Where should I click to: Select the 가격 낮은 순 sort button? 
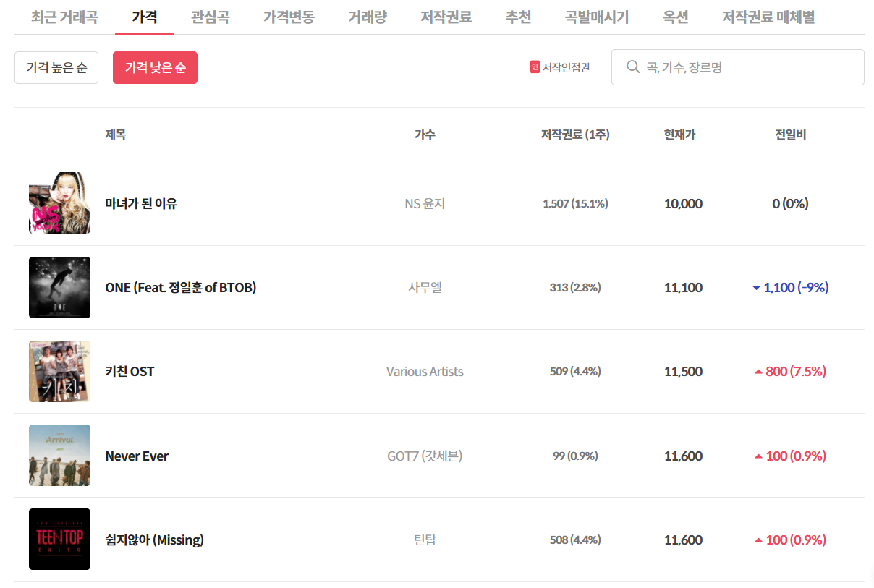point(155,67)
